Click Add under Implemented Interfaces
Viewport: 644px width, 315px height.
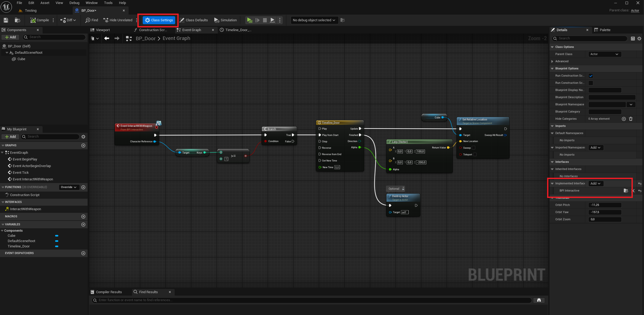pos(595,184)
